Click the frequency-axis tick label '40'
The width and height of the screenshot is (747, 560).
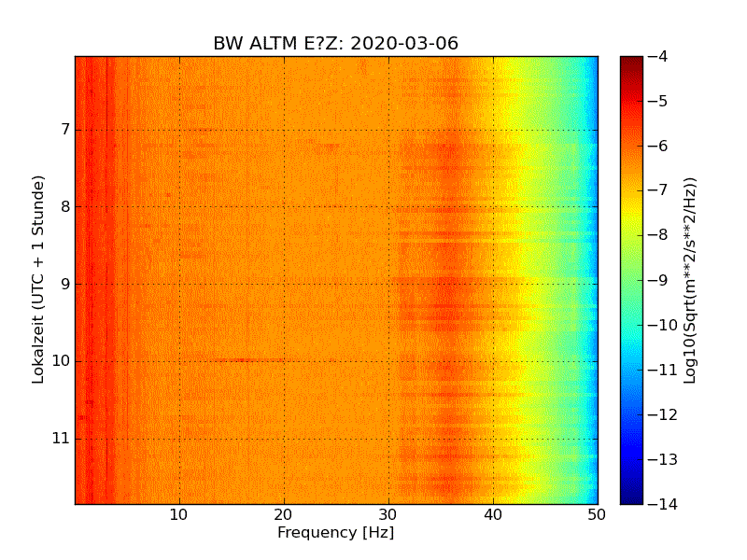493,515
